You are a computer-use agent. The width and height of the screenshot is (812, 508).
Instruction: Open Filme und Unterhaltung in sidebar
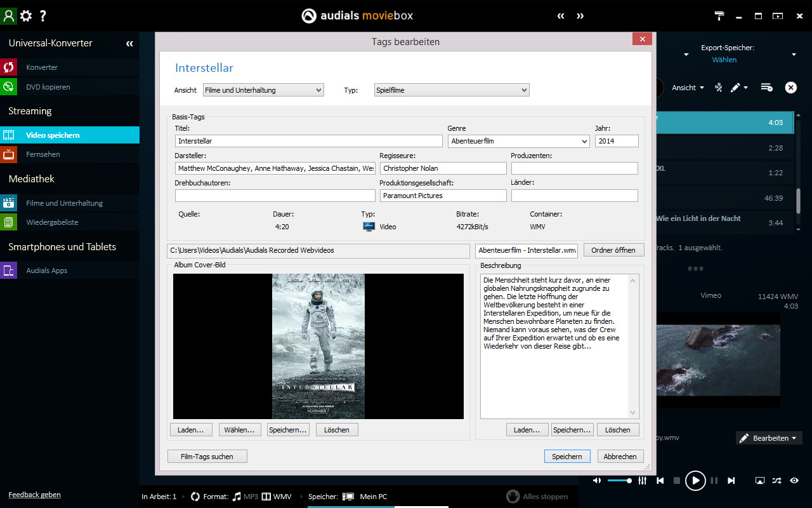(64, 203)
